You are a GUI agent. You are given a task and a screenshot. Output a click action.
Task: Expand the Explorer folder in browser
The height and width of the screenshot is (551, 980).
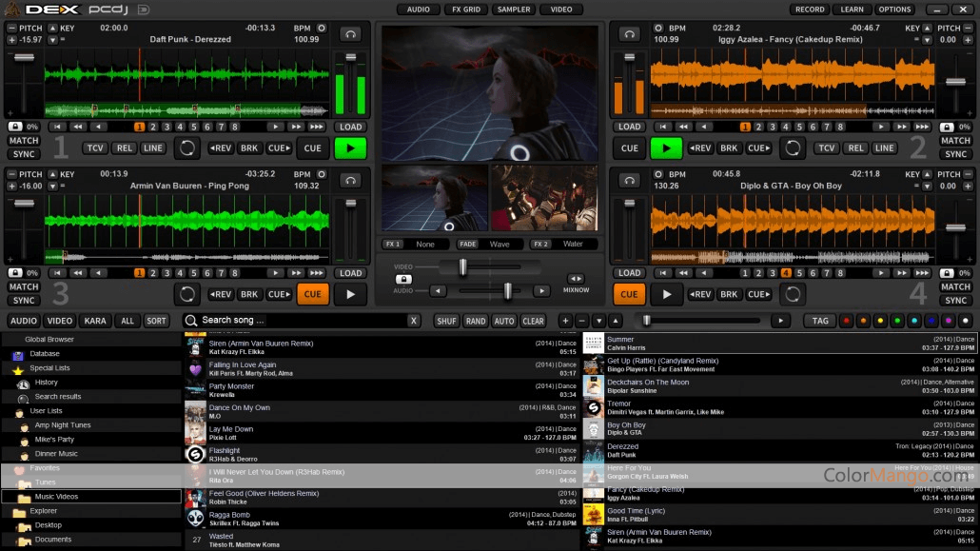click(x=43, y=511)
